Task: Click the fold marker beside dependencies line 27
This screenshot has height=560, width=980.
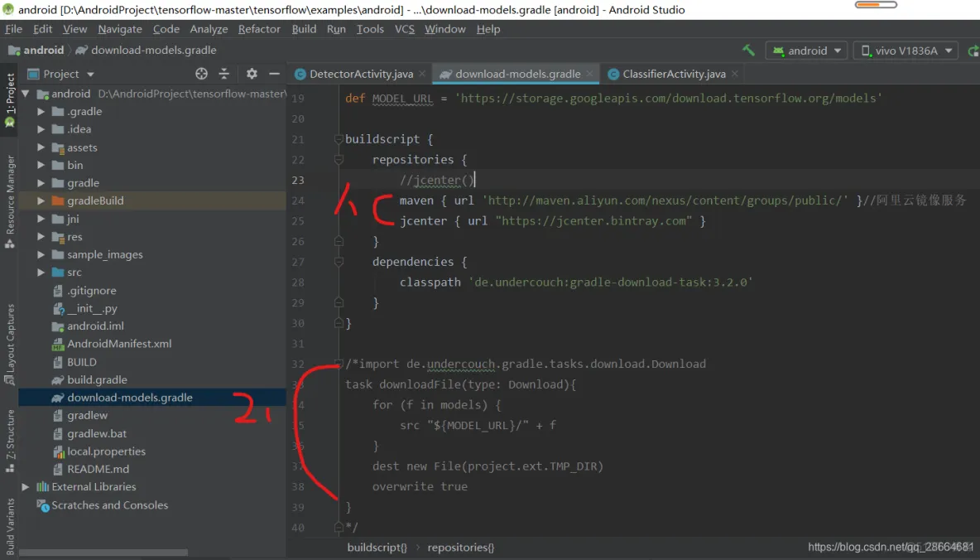Action: [339, 262]
